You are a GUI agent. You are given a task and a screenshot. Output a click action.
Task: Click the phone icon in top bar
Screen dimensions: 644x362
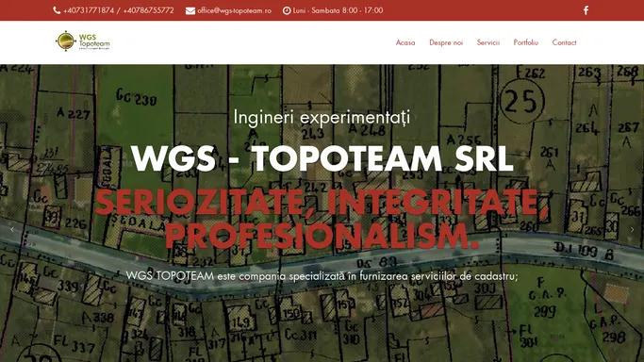point(57,10)
